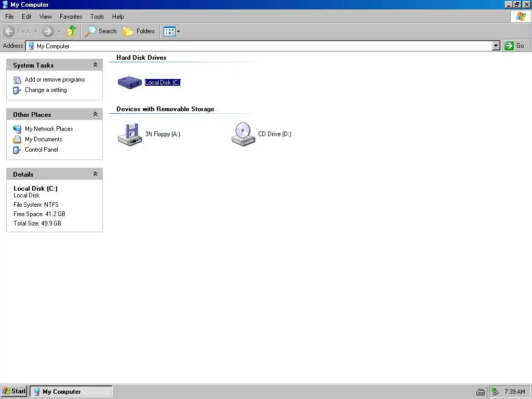Click the Folders toolbar label
Image resolution: width=532 pixels, height=399 pixels.
[x=145, y=31]
